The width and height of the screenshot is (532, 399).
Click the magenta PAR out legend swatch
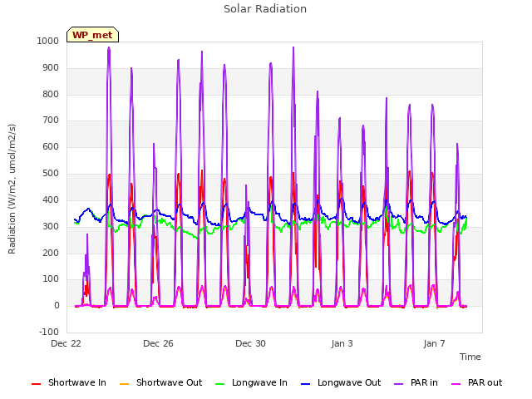[456, 384]
